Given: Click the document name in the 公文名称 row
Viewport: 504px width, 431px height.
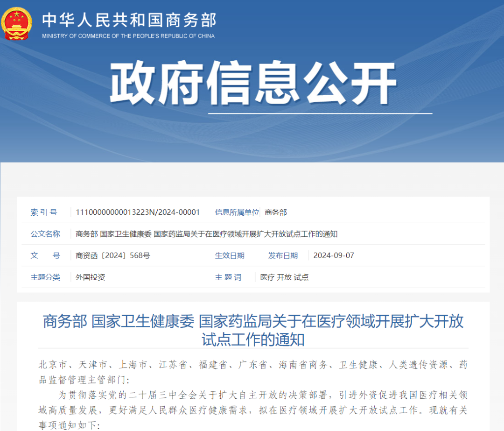Looking at the screenshot, I should 206,234.
